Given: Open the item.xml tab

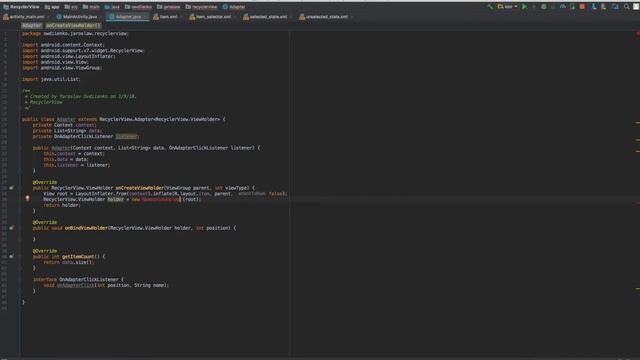Looking at the screenshot, I should coord(167,17).
